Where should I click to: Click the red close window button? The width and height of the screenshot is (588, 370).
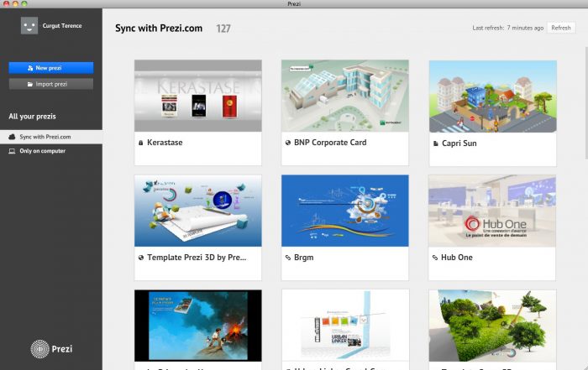(x=7, y=3)
